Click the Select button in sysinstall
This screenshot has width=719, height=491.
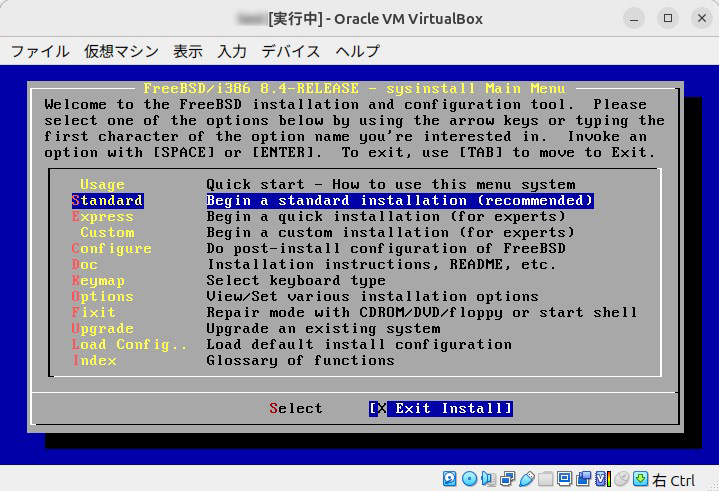[x=296, y=408]
